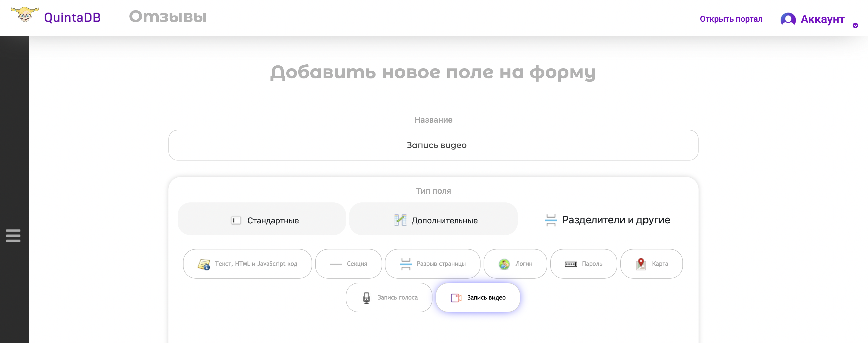868x343 pixels.
Task: Click the Дополнительные table icon
Action: (x=400, y=220)
